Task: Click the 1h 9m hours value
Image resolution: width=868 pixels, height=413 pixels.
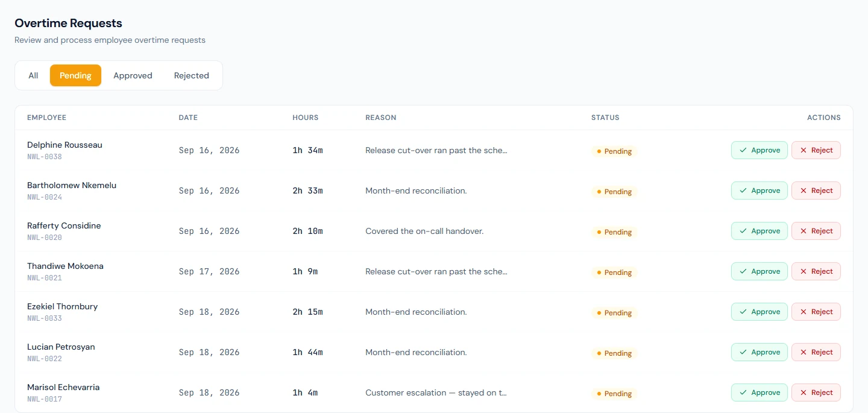Action: tap(306, 271)
